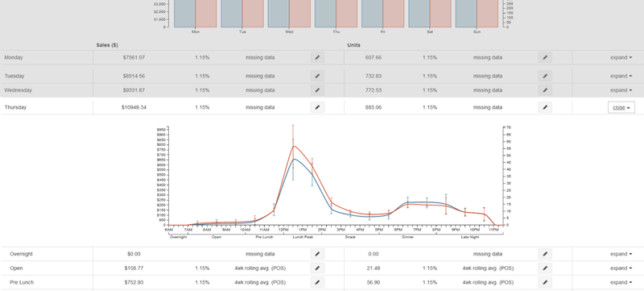Screen dimensions: 644x291
Task: Click pencil icon for Open sales
Action: pyautogui.click(x=317, y=268)
